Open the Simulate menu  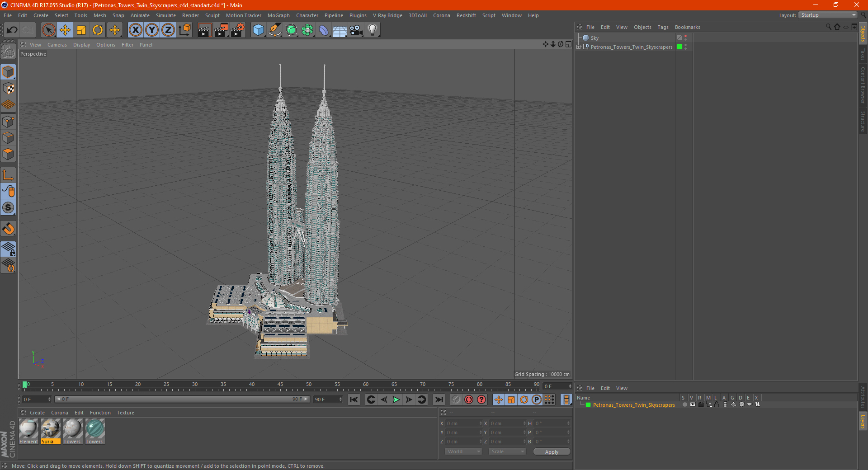click(166, 15)
